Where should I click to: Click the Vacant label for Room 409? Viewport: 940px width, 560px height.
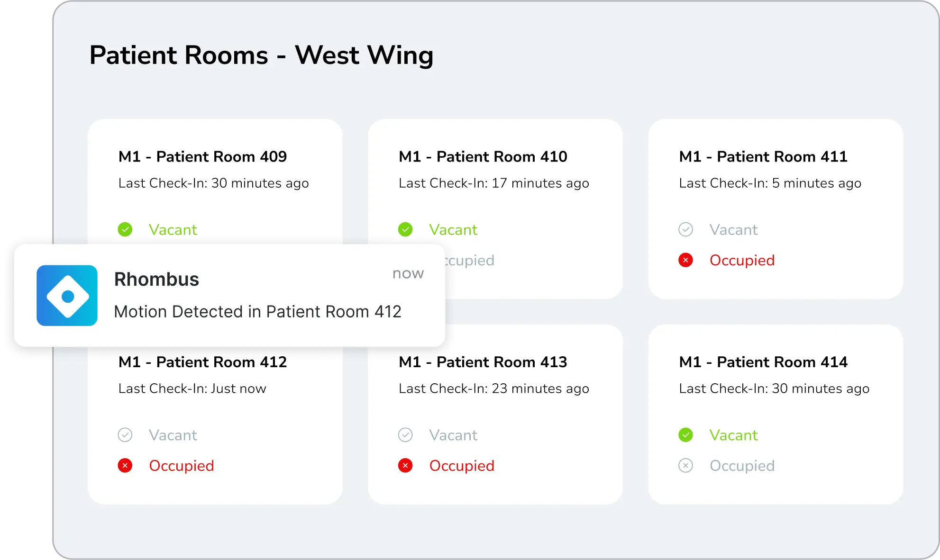tap(173, 229)
